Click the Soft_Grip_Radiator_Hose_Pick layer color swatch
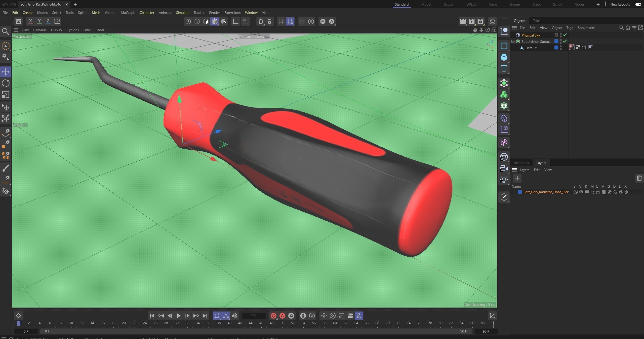This screenshot has width=644, height=339. (520, 192)
